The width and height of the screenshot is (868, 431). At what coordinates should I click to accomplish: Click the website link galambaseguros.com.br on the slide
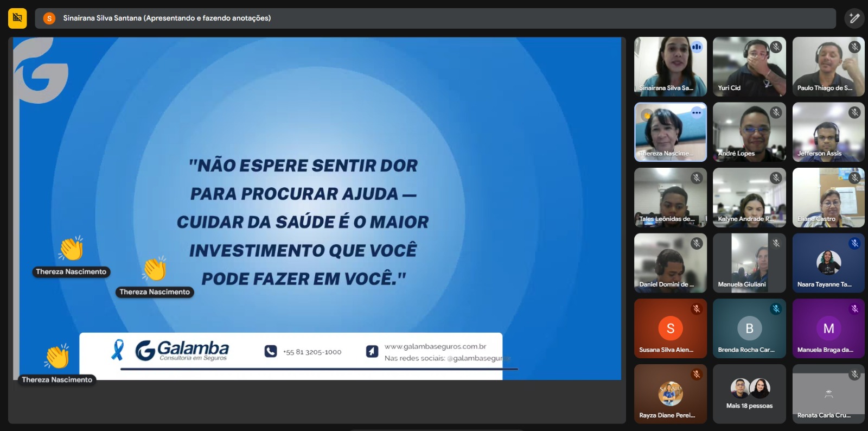point(435,346)
